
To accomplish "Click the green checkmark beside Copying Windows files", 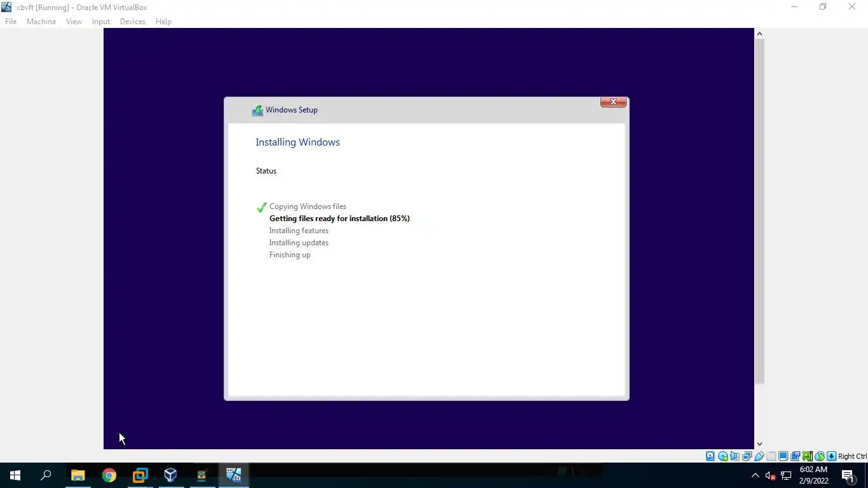I will pos(261,207).
